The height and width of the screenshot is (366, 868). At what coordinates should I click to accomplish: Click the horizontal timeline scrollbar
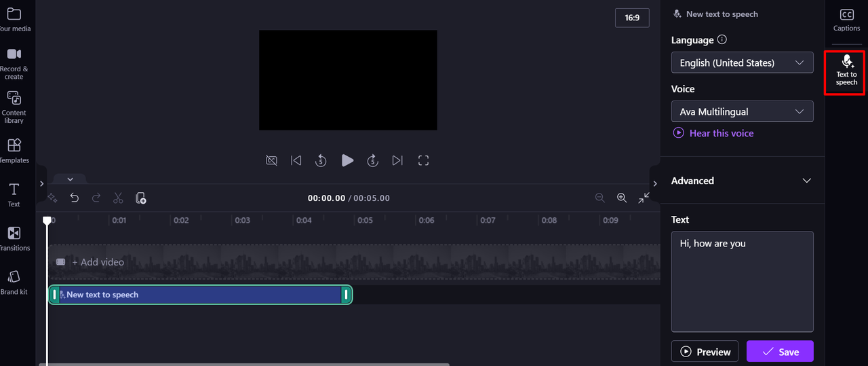[x=244, y=364]
